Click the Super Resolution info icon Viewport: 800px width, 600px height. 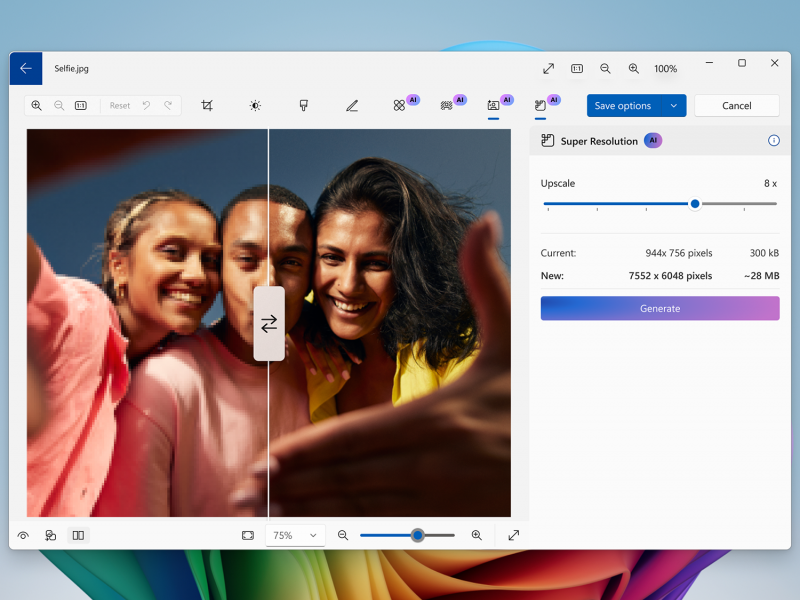click(773, 141)
